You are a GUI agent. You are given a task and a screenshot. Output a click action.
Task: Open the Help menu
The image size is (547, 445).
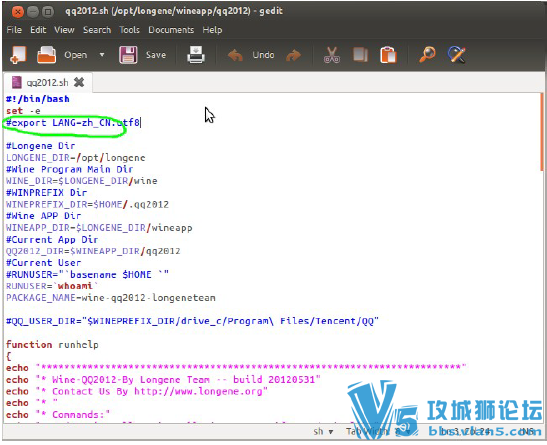pos(212,30)
